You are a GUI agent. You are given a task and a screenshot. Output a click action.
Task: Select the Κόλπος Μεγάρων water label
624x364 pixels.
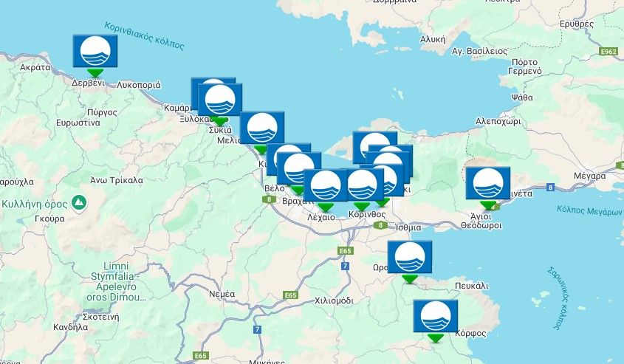click(589, 210)
